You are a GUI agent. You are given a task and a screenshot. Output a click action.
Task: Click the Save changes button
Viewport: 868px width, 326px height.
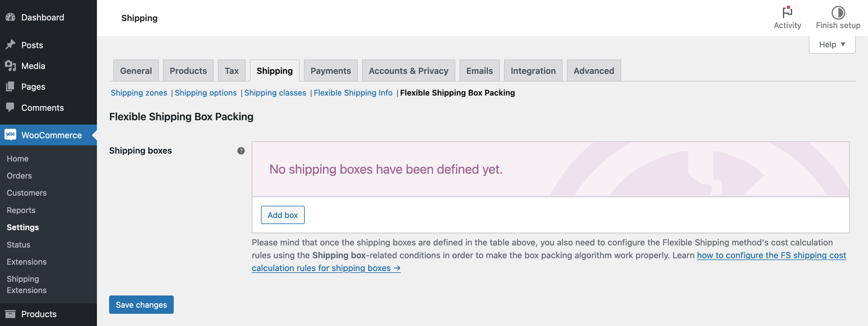coord(141,304)
